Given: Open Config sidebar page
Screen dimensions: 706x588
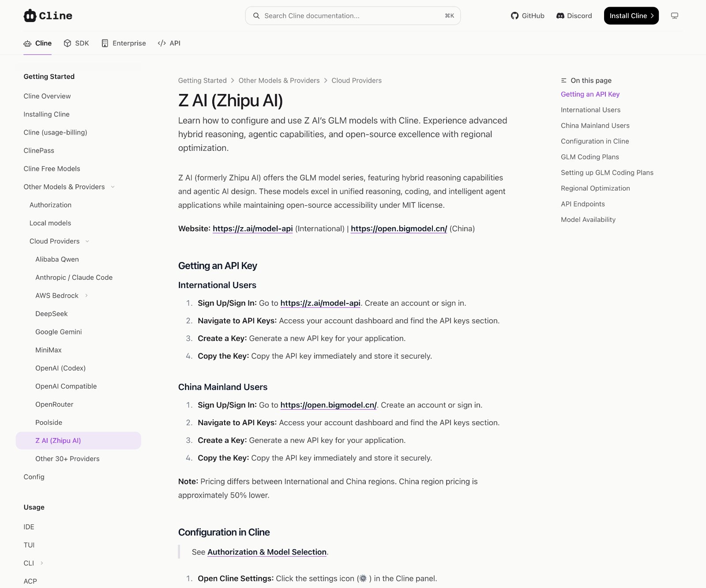Looking at the screenshot, I should point(34,477).
